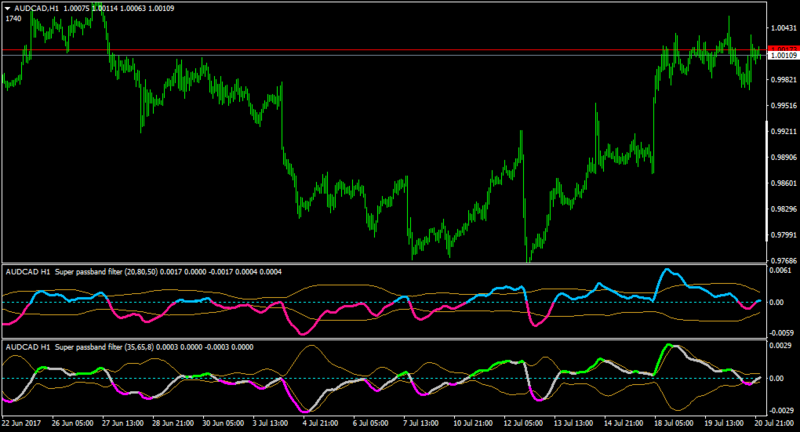This screenshot has width=800, height=432.
Task: Select the current price label 1.00109
Action: click(x=783, y=55)
